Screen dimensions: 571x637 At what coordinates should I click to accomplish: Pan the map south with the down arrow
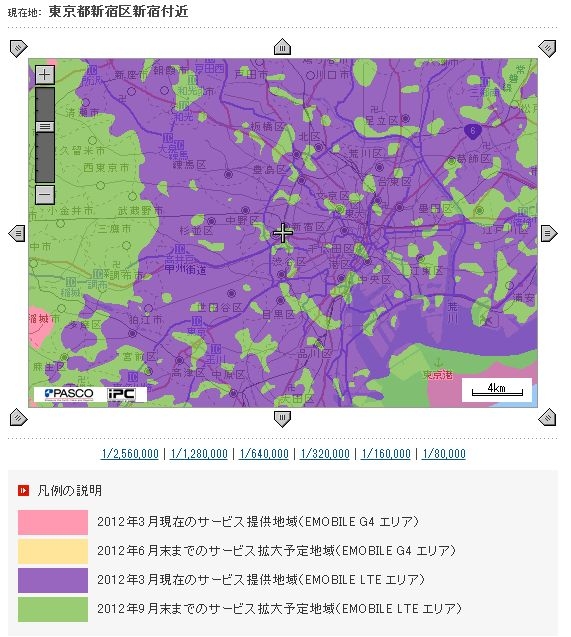[282, 419]
